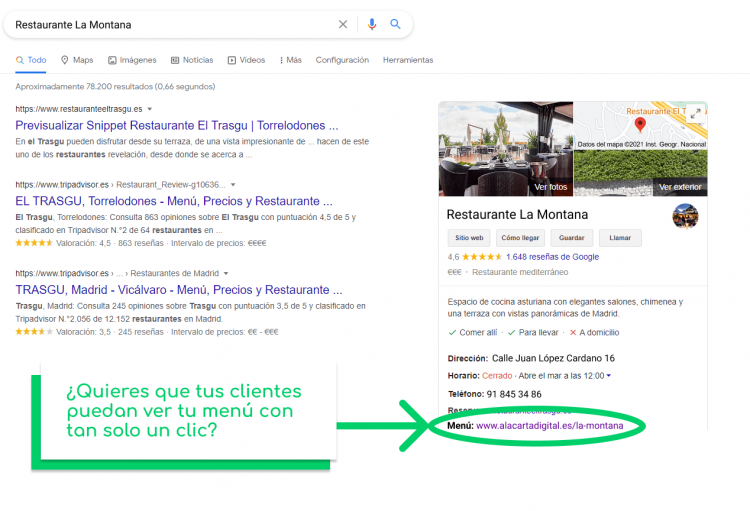Click the phone number 91 845 34 86
Screen dimensions: 750x511
pos(514,394)
